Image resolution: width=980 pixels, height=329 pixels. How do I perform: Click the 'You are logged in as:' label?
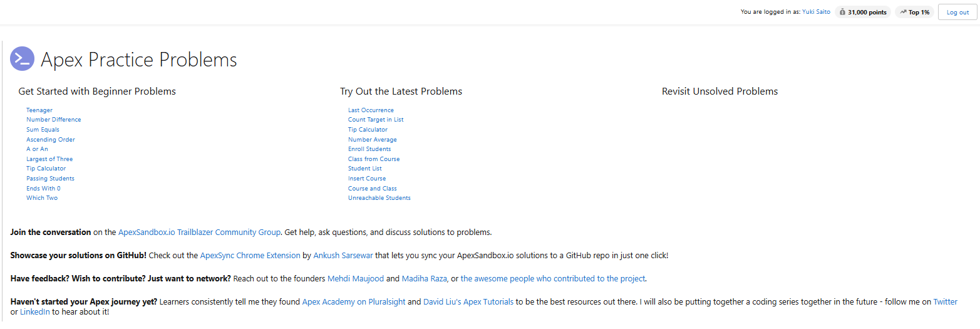[x=770, y=12]
